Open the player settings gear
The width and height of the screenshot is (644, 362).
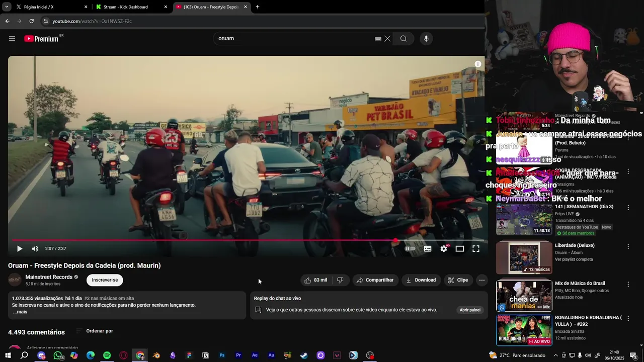pyautogui.click(x=444, y=248)
